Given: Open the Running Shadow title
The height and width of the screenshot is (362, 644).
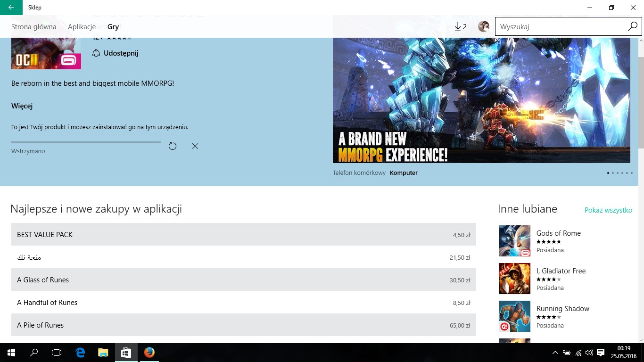Looking at the screenshot, I should (x=563, y=309).
